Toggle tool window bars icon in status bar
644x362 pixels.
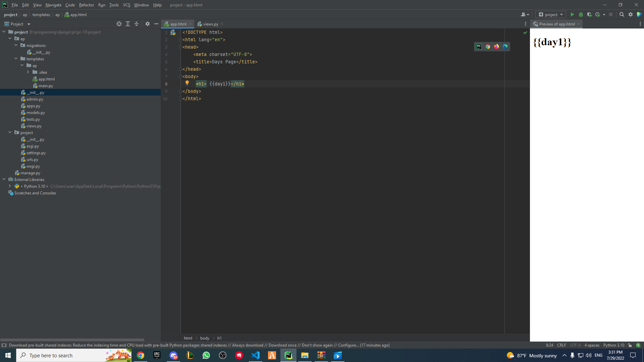coord(4,345)
